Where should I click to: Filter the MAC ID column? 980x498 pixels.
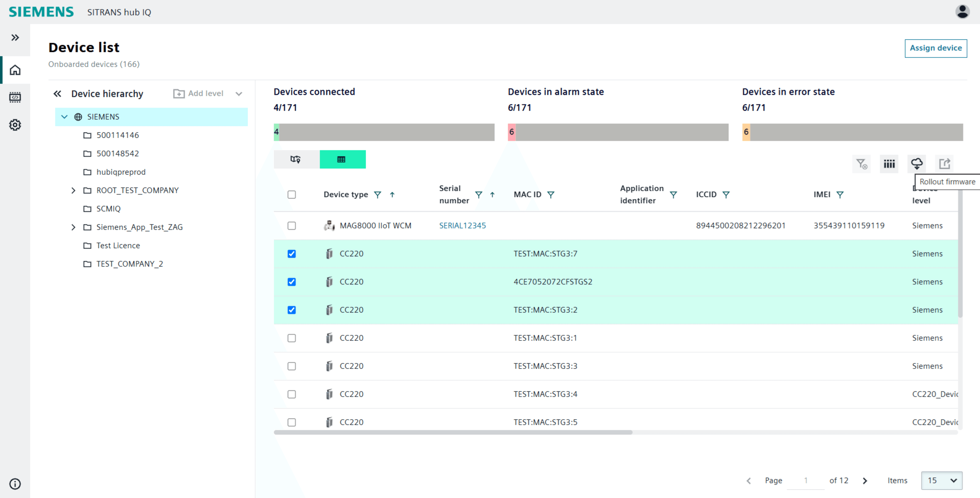coord(551,195)
